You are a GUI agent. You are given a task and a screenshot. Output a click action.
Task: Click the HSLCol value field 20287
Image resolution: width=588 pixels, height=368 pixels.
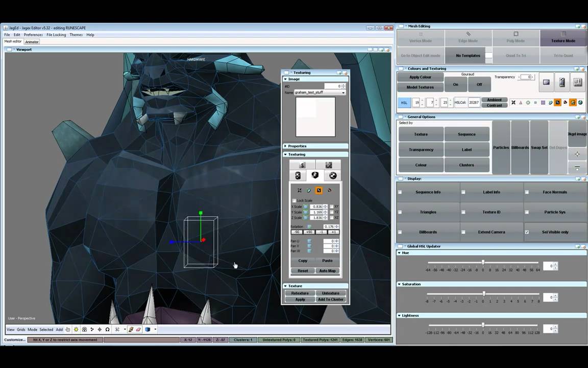pyautogui.click(x=474, y=102)
